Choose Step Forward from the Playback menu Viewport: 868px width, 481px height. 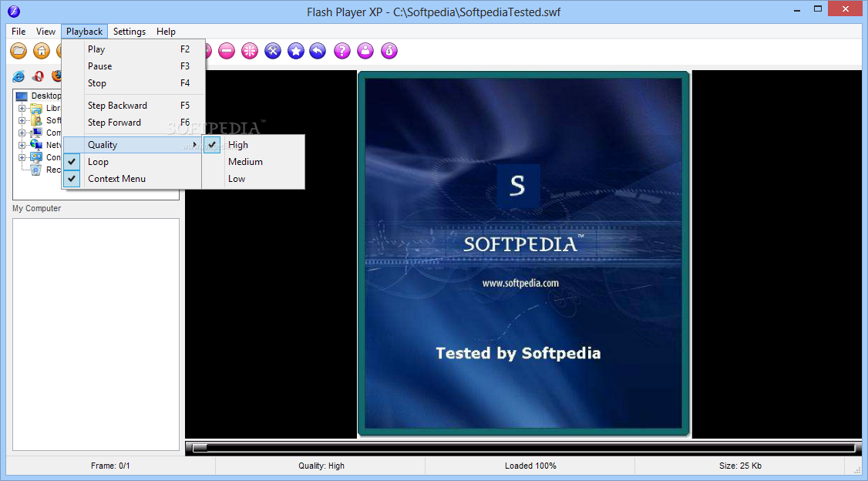coord(133,123)
